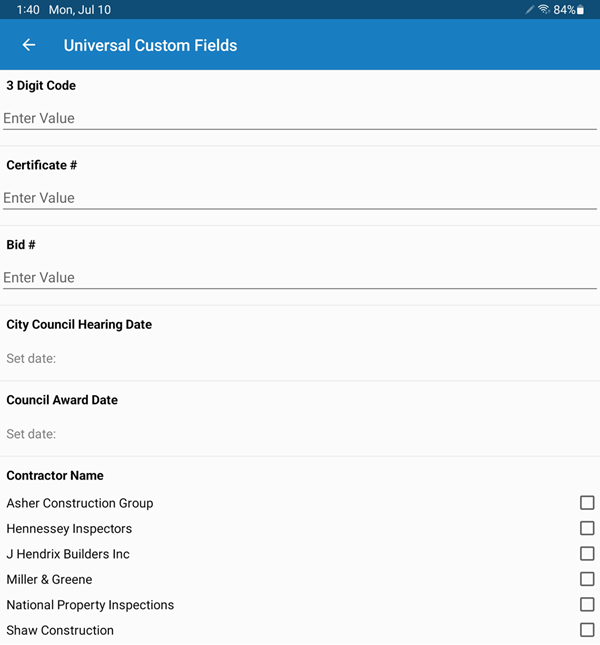Check the Asher Construction Group checkbox
This screenshot has width=600, height=645.
pyautogui.click(x=587, y=503)
